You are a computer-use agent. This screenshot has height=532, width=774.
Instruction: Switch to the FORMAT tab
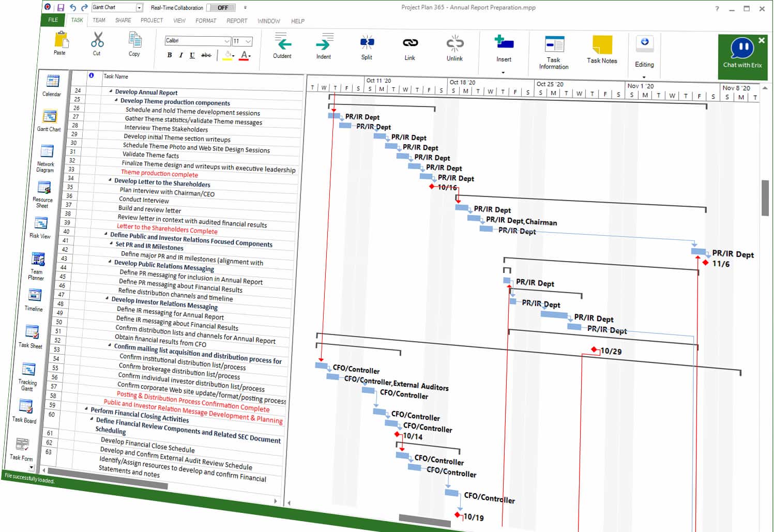pos(206,21)
